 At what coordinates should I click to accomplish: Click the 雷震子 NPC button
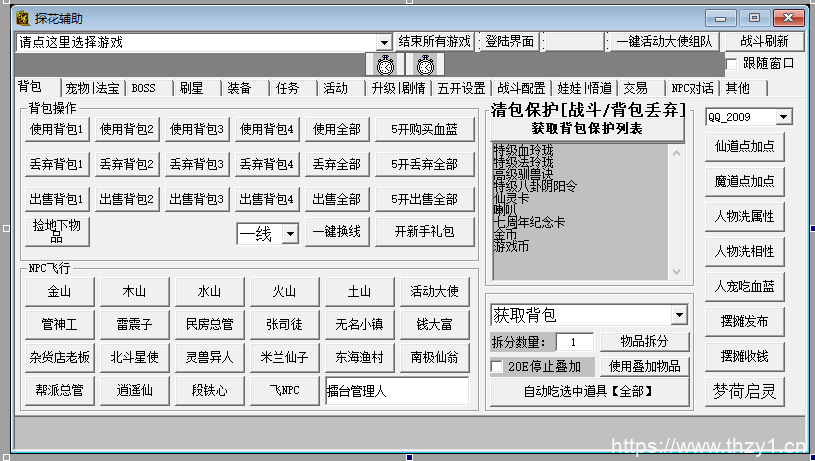click(134, 324)
